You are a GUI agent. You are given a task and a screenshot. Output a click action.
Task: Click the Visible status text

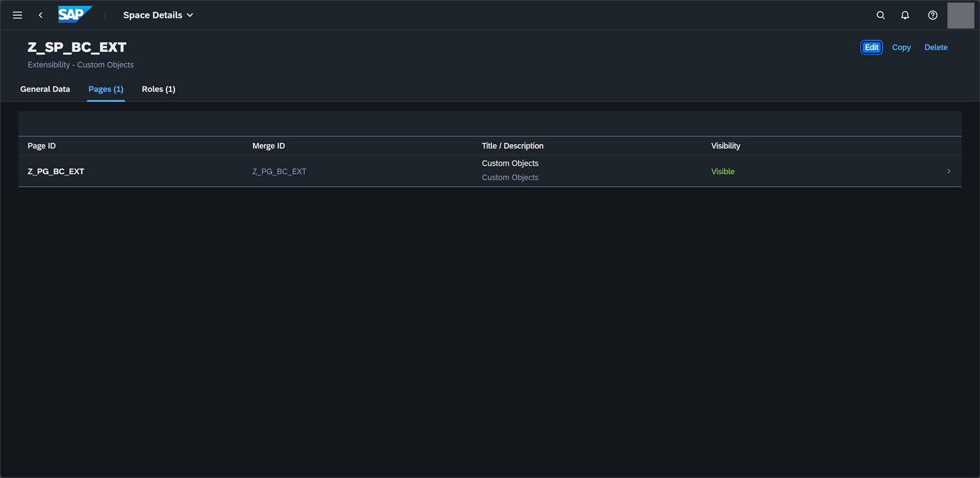pos(723,172)
